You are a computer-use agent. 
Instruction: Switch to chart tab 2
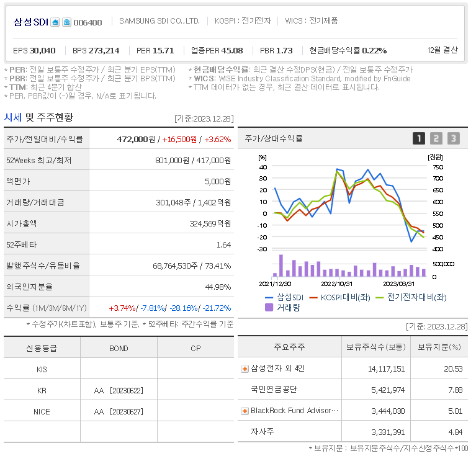436,138
